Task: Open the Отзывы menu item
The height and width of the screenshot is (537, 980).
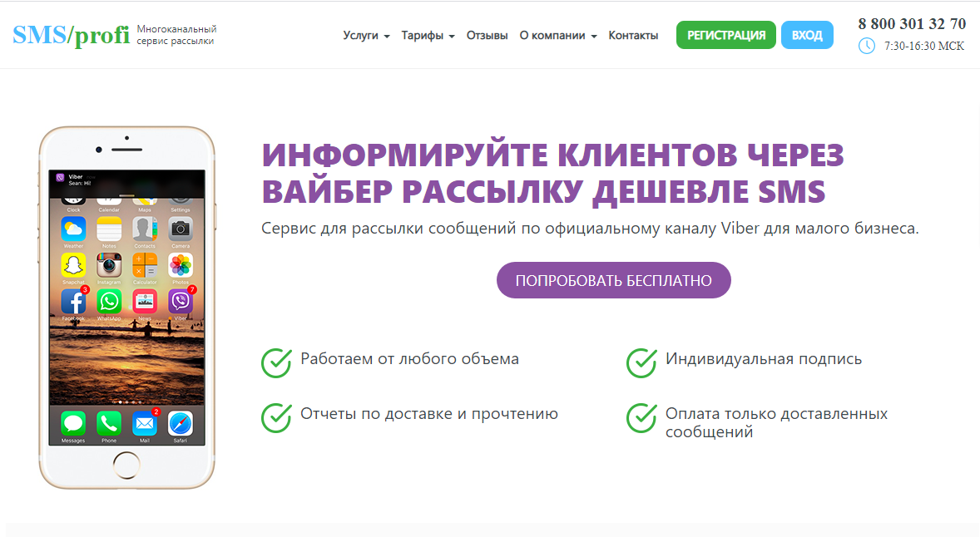Action: (487, 36)
